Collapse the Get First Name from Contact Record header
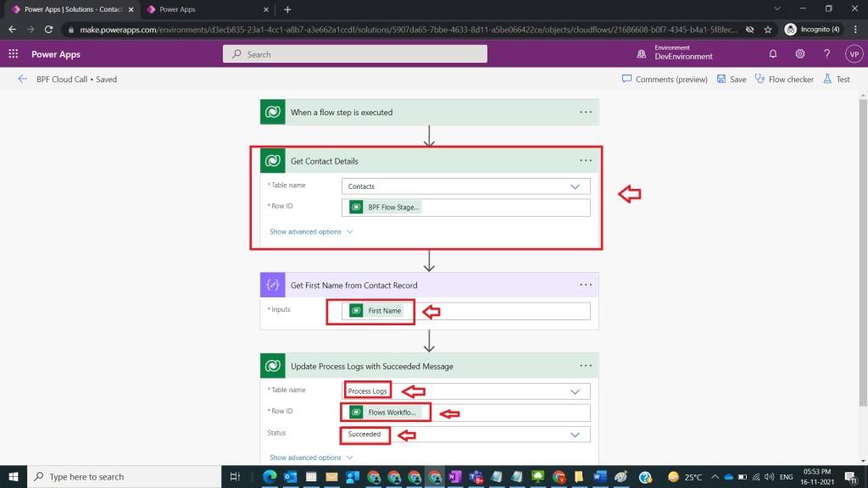Image resolution: width=868 pixels, height=488 pixels. [424, 286]
